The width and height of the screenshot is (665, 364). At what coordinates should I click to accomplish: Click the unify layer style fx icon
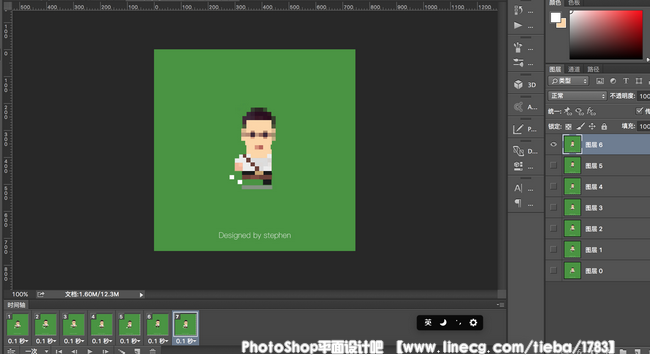pos(591,111)
